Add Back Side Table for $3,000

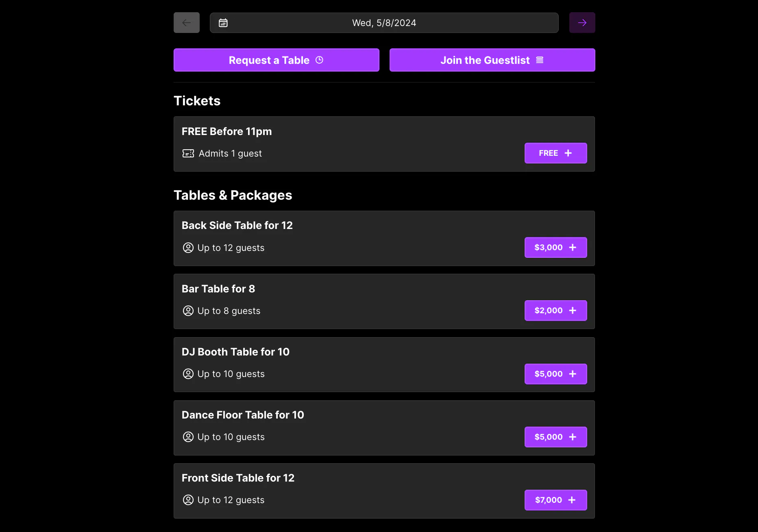pos(555,248)
